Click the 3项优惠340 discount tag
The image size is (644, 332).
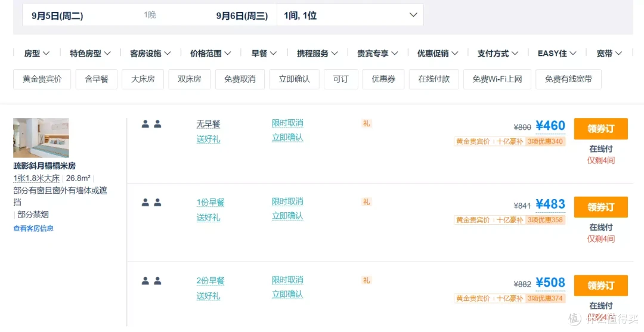tap(545, 142)
